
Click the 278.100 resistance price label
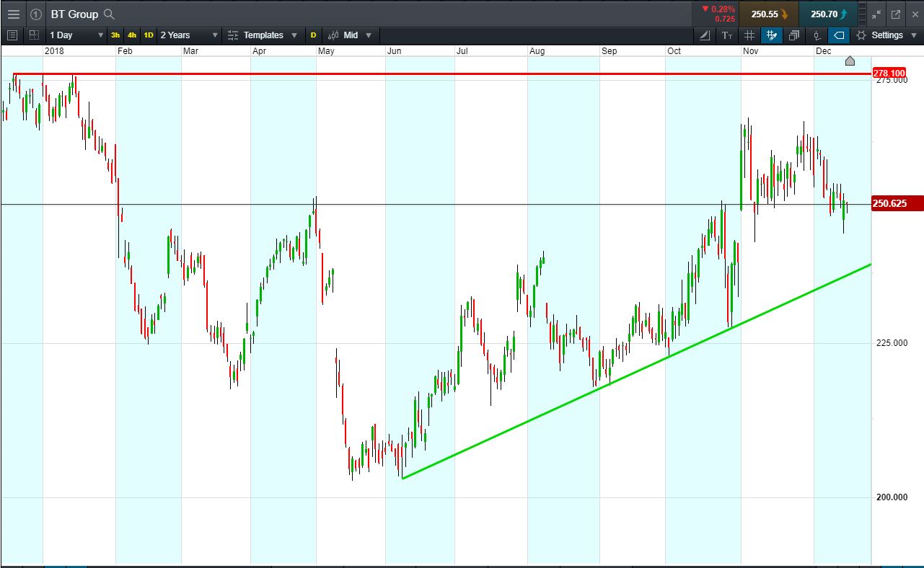tap(889, 74)
